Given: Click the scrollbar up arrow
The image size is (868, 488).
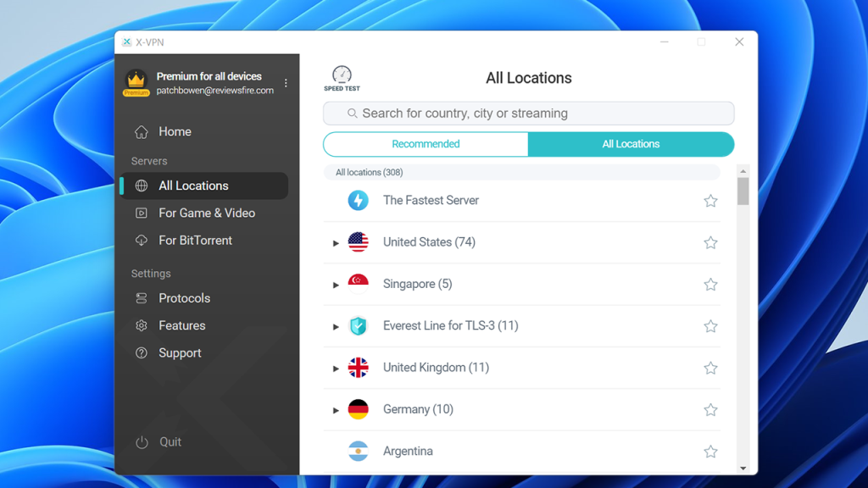Looking at the screenshot, I should point(743,171).
